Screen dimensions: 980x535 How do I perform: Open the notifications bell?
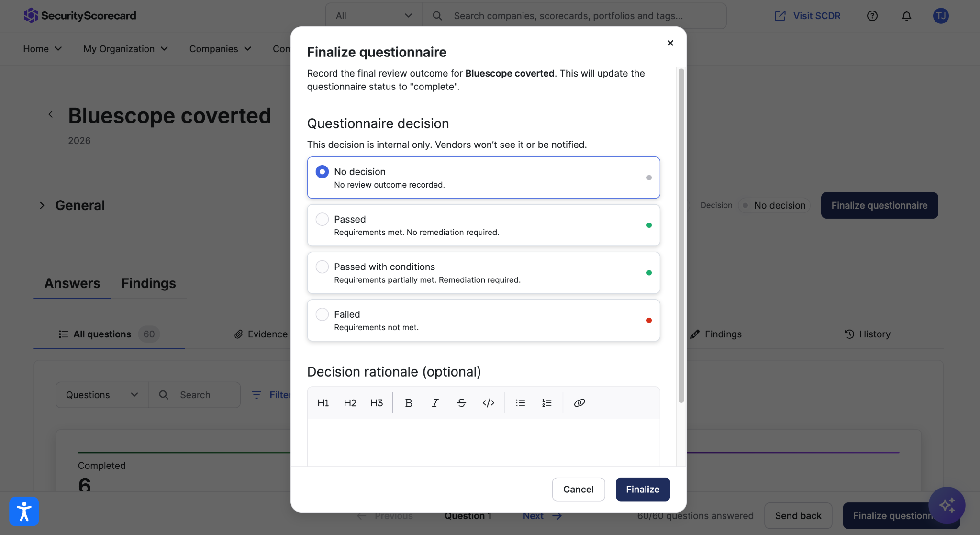coord(906,16)
